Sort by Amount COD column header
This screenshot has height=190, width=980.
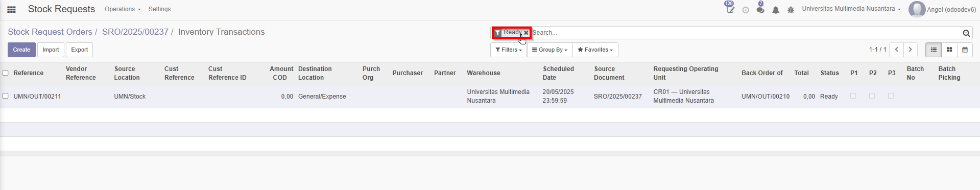tap(281, 73)
